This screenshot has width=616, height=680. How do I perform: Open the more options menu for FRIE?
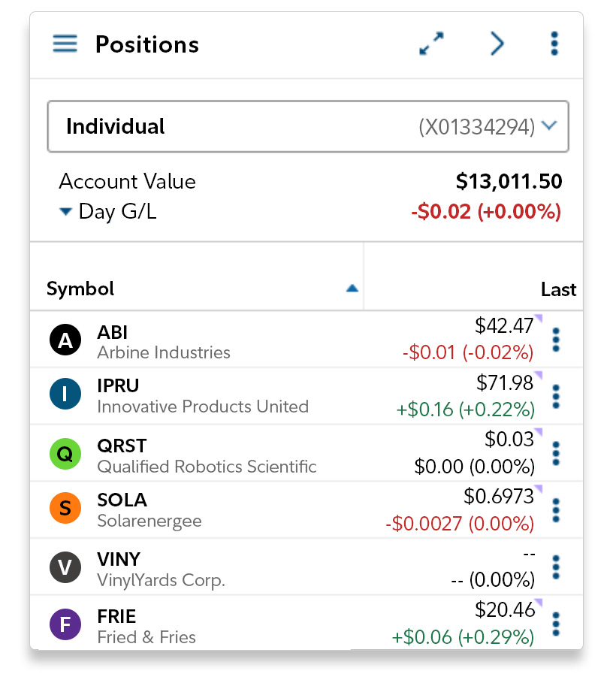coord(556,624)
